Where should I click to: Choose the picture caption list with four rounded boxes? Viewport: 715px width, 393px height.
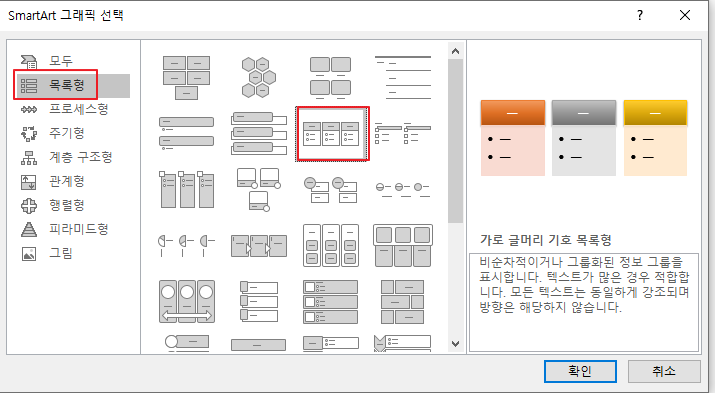[x=331, y=78]
